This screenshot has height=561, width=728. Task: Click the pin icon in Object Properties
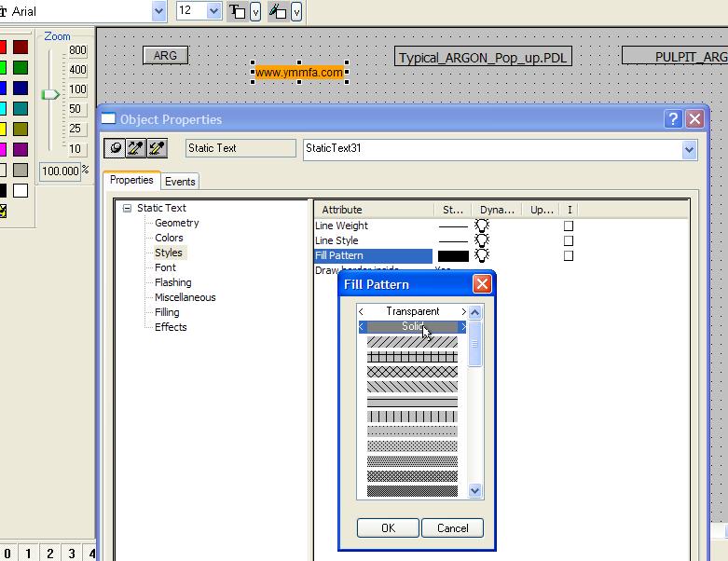[x=115, y=148]
